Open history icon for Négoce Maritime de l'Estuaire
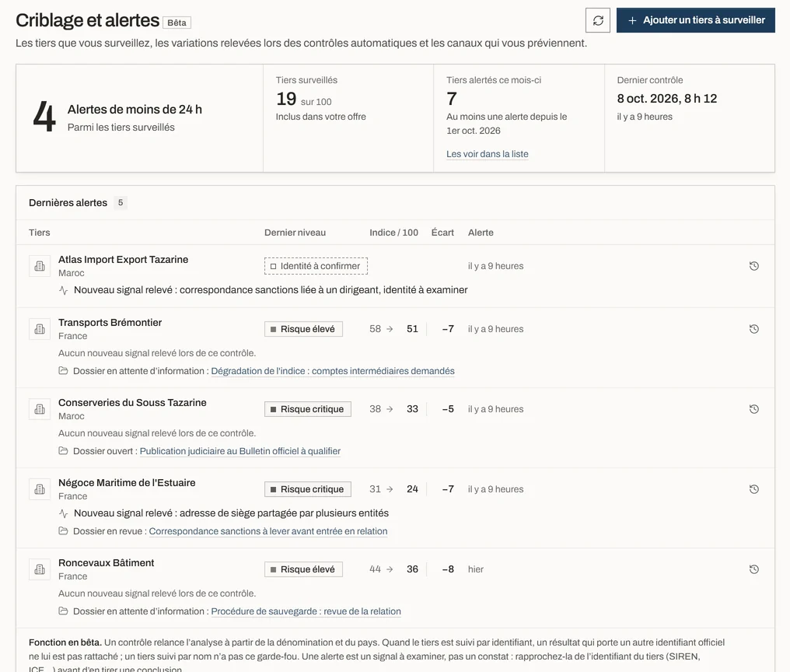This screenshot has height=672, width=790. (753, 489)
